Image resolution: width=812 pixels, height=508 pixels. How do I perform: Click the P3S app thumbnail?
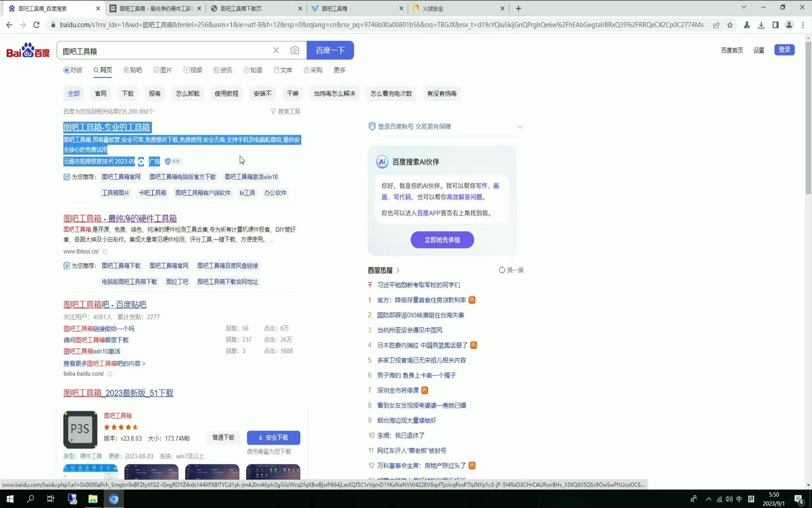click(x=80, y=429)
